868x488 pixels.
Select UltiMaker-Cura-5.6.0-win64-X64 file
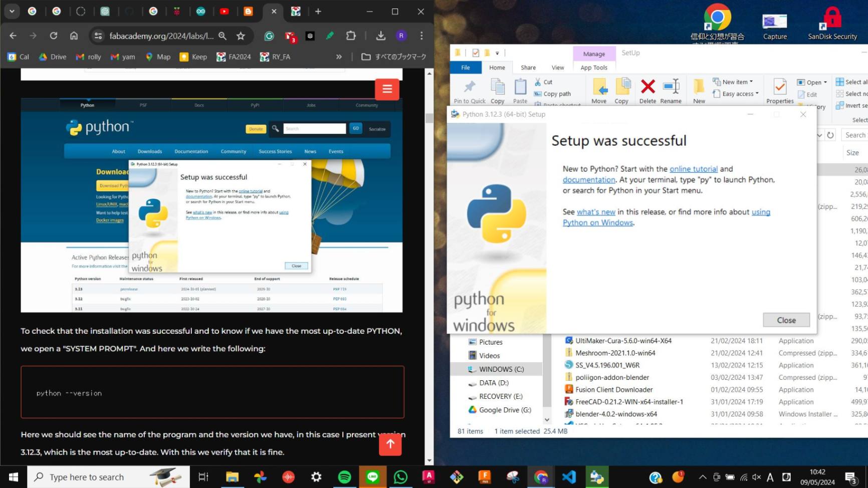(x=623, y=341)
